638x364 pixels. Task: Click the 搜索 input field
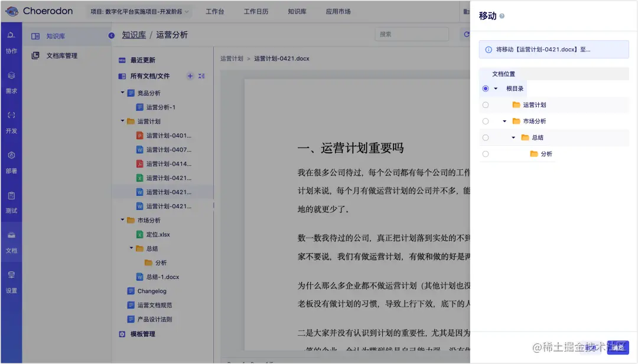pyautogui.click(x=412, y=35)
